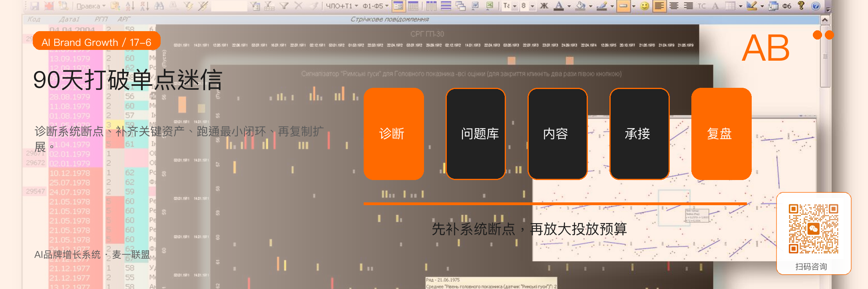Open the ЧЛО+Т1 dropdown
This screenshot has height=289, width=868.
(x=341, y=6)
